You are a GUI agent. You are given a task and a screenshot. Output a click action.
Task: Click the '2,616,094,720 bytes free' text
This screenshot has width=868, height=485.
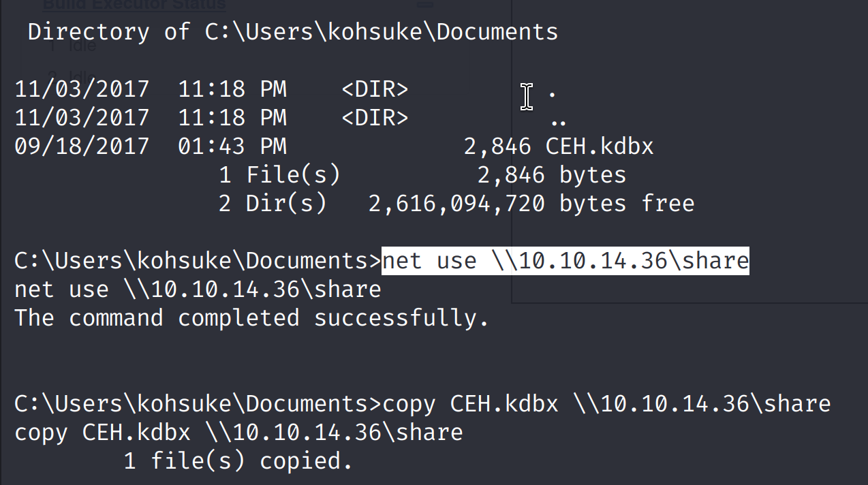coord(531,204)
